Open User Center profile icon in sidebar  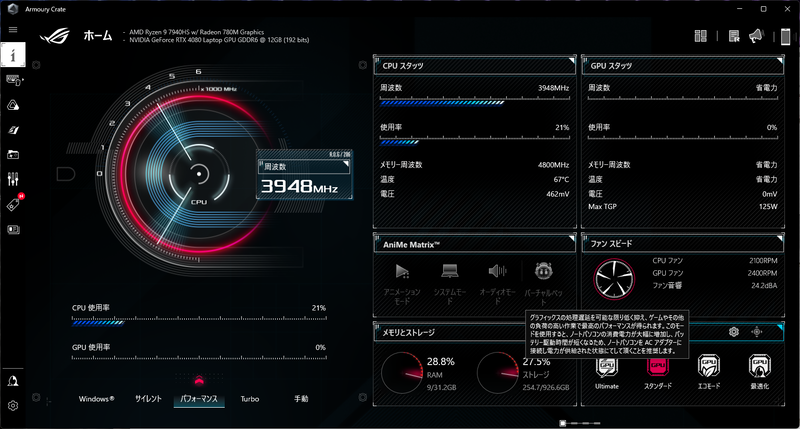coord(13,381)
